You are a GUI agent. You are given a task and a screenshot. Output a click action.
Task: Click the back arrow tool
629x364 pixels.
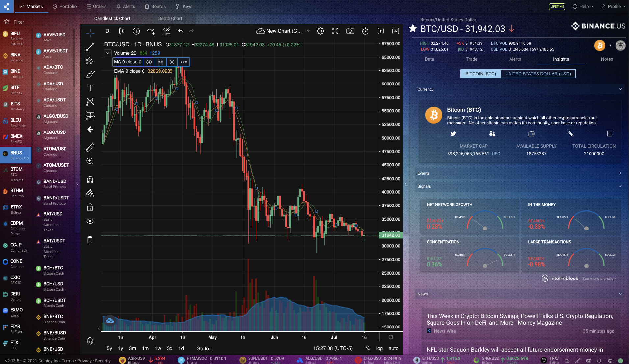(90, 129)
